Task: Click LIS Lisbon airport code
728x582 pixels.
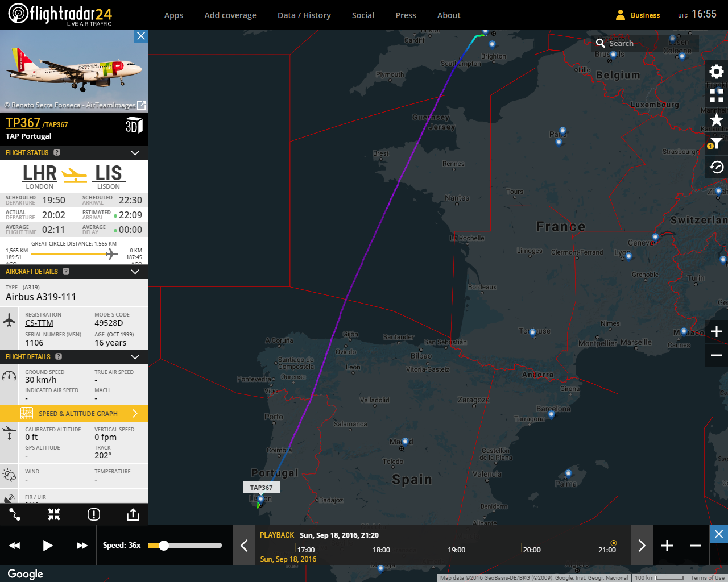Action: point(109,173)
